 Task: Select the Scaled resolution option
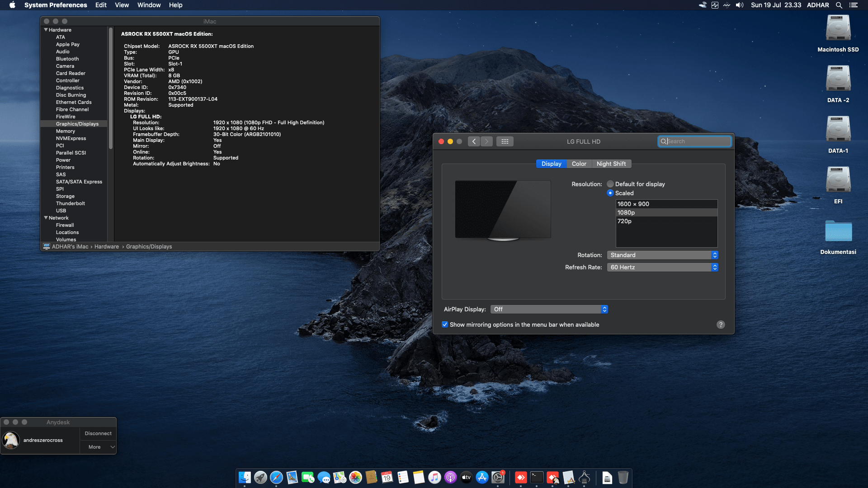pyautogui.click(x=610, y=193)
